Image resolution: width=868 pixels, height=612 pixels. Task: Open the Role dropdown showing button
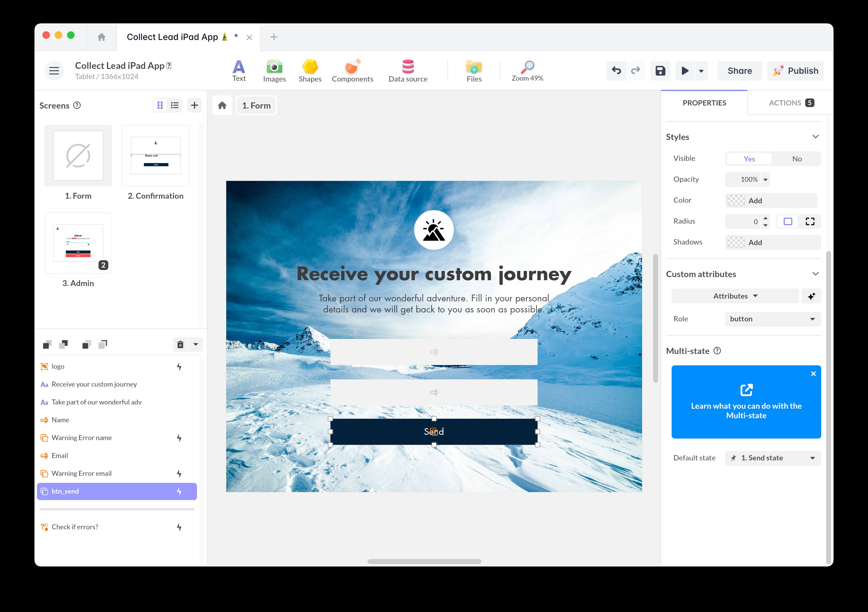(772, 319)
